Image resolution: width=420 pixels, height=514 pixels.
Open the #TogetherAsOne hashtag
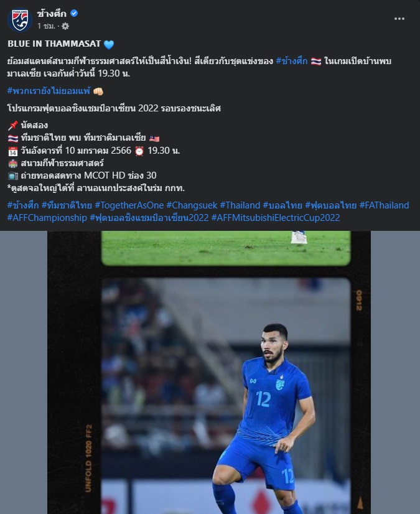pyautogui.click(x=129, y=205)
